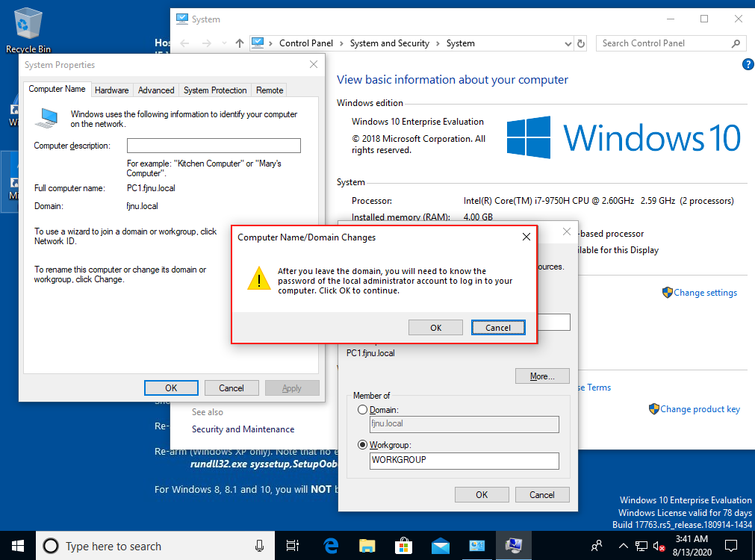Open People icon in system tray
This screenshot has width=755, height=560.
597,546
